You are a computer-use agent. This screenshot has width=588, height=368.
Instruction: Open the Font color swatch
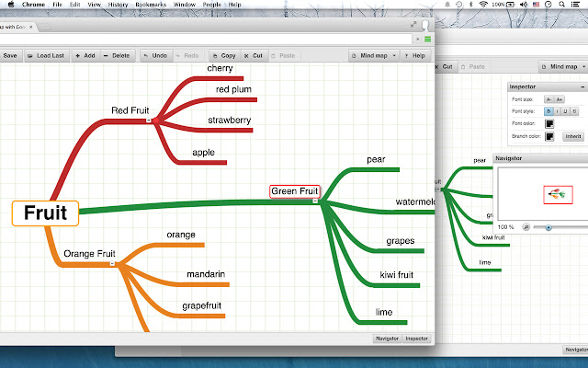[x=549, y=123]
